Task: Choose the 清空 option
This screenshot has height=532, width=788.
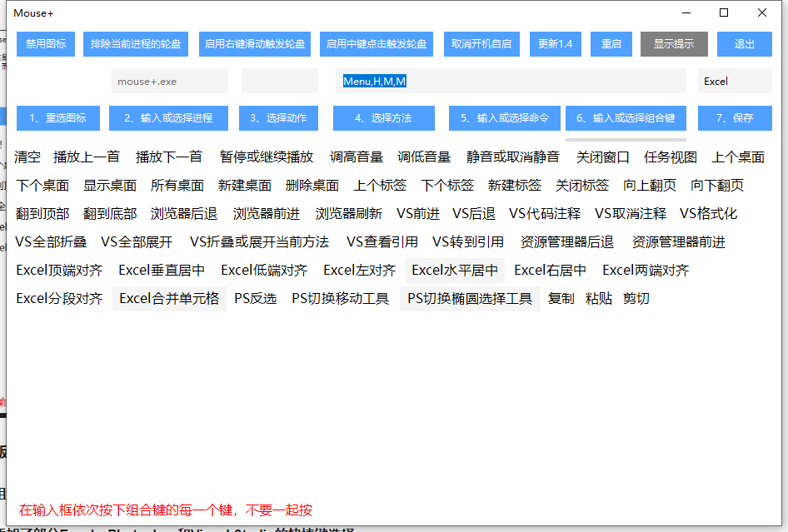Action: point(27,157)
